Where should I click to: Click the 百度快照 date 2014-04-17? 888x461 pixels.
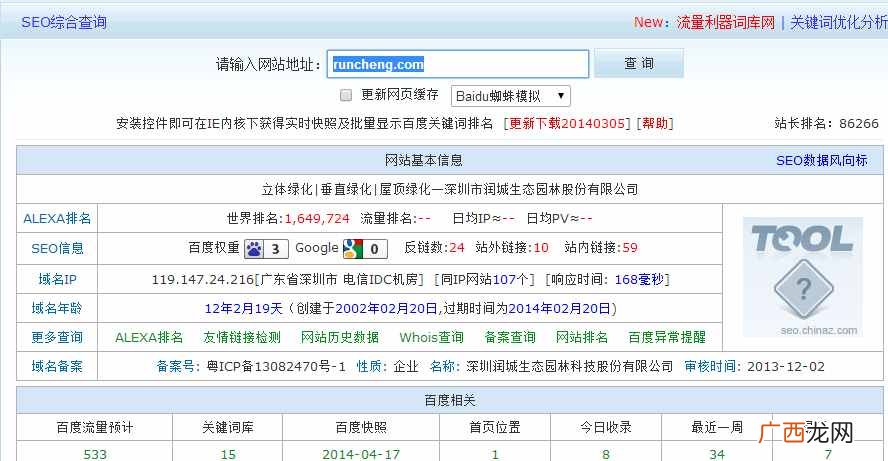coord(361,454)
